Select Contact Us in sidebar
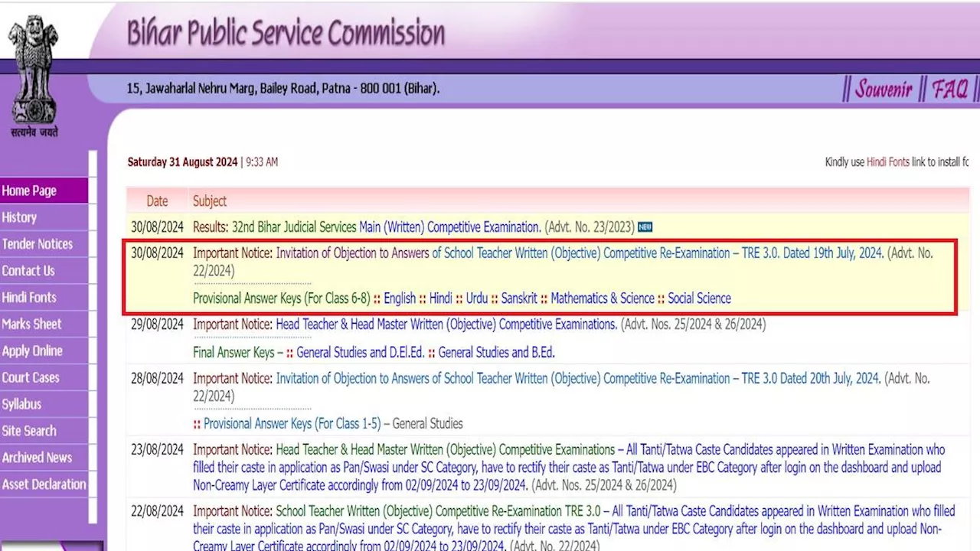The height and width of the screenshot is (551, 980). tap(44, 271)
